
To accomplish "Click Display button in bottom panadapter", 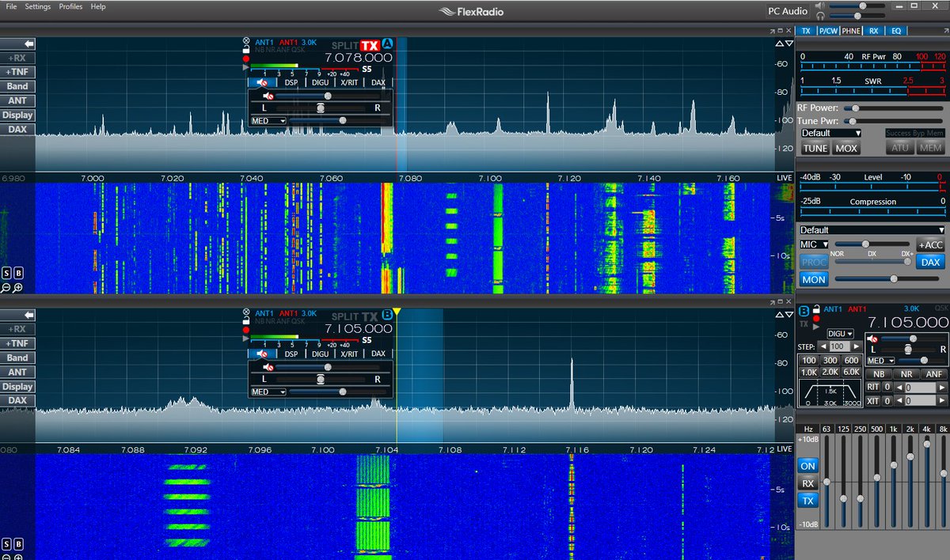I will (x=17, y=387).
